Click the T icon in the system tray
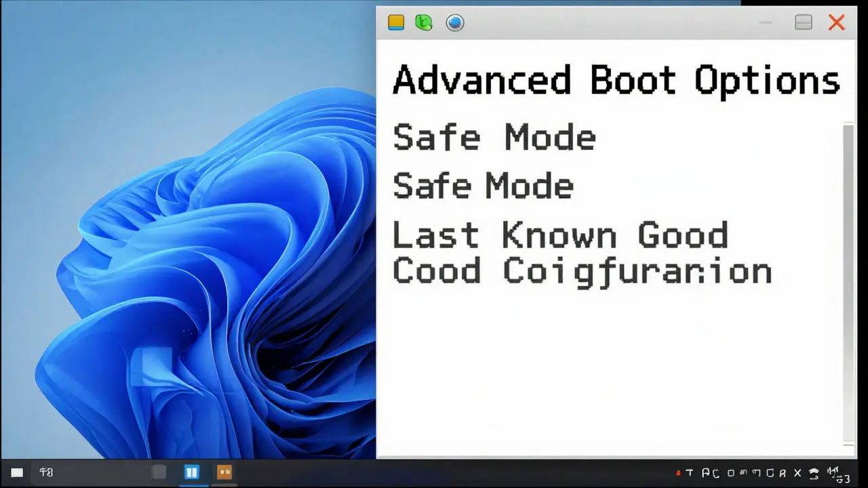 click(x=690, y=472)
